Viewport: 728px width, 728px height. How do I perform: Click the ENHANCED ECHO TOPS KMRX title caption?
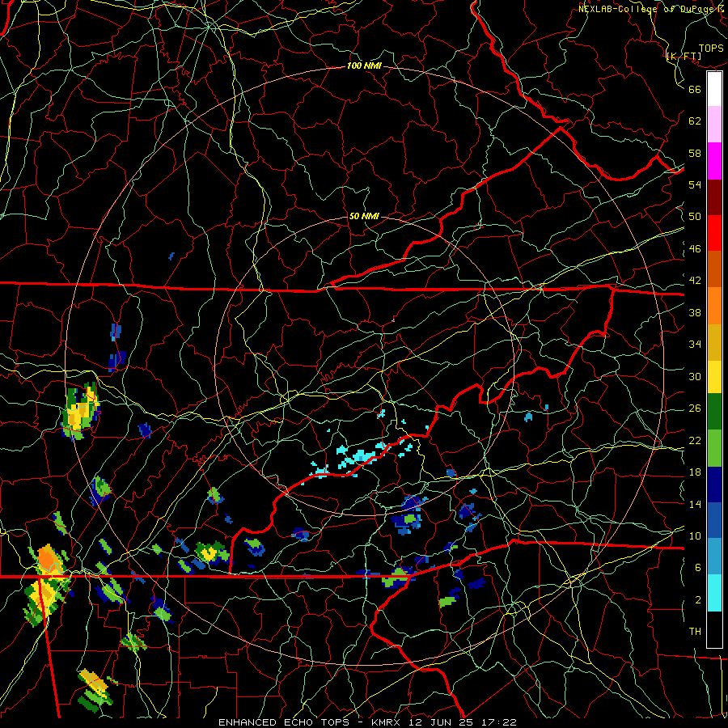[367, 722]
